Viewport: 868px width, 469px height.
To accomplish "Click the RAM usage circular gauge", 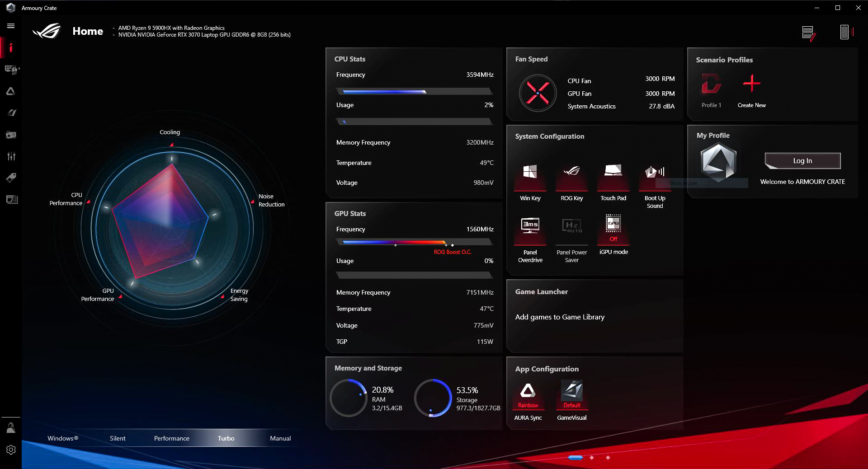I will [349, 398].
